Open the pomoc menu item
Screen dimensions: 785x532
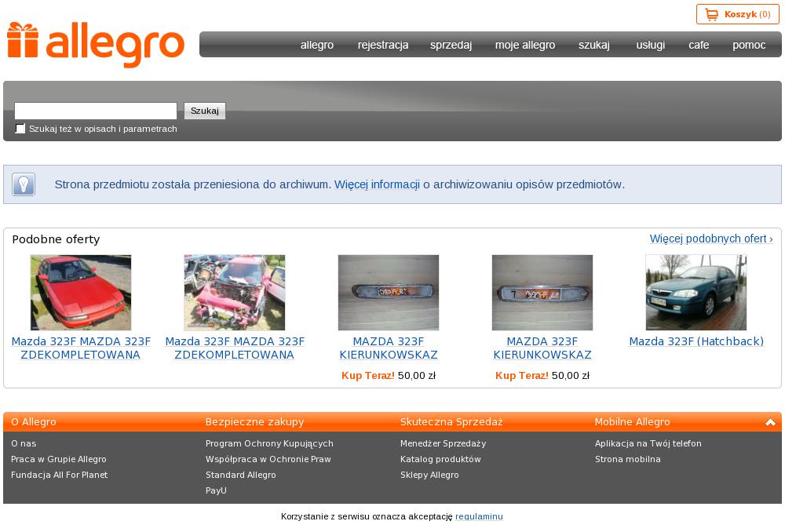(x=749, y=45)
